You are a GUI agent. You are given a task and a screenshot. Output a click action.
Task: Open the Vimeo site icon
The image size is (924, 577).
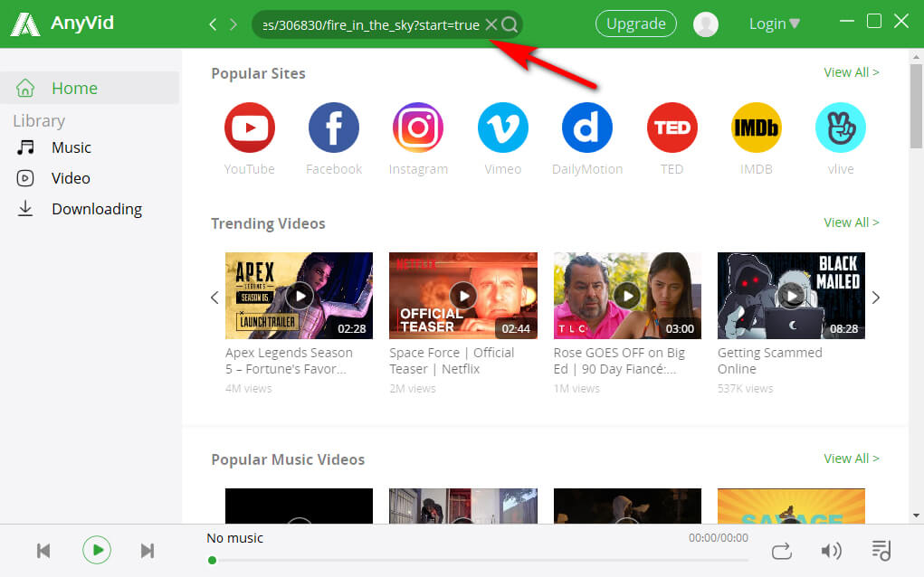[x=502, y=128]
